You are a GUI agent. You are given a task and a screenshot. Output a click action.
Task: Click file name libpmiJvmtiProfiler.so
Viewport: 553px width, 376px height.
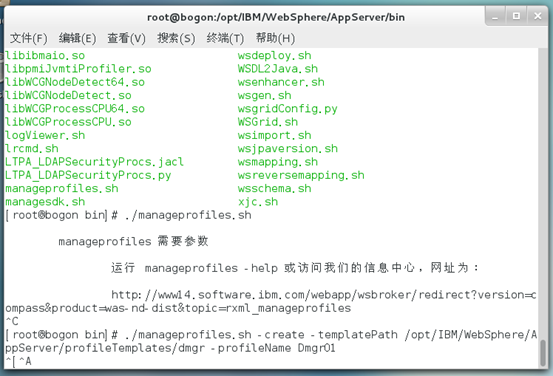point(78,69)
